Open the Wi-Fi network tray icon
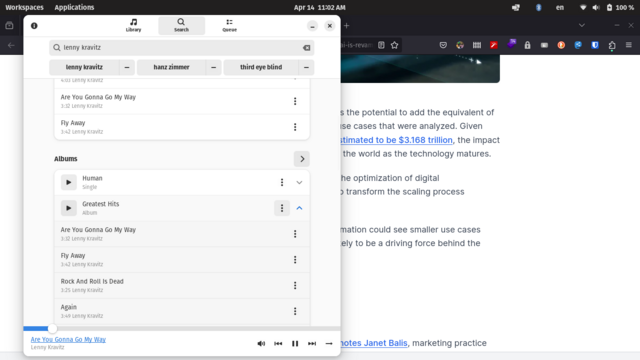 point(583,7)
